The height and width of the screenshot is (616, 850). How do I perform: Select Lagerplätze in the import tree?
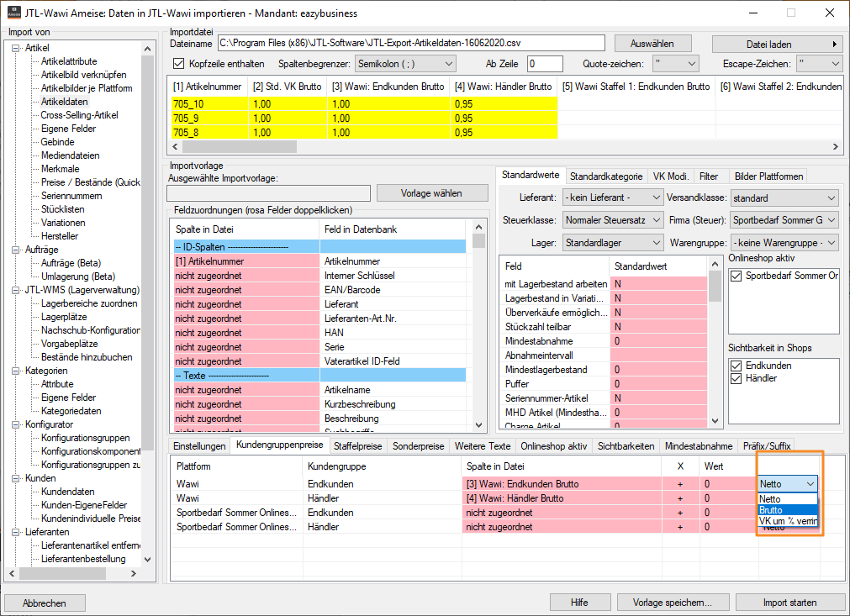64,317
